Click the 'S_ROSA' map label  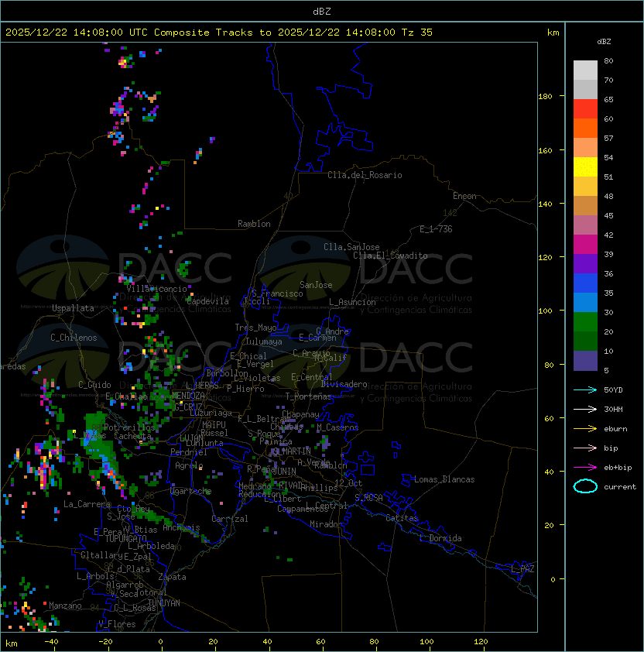pyautogui.click(x=368, y=498)
